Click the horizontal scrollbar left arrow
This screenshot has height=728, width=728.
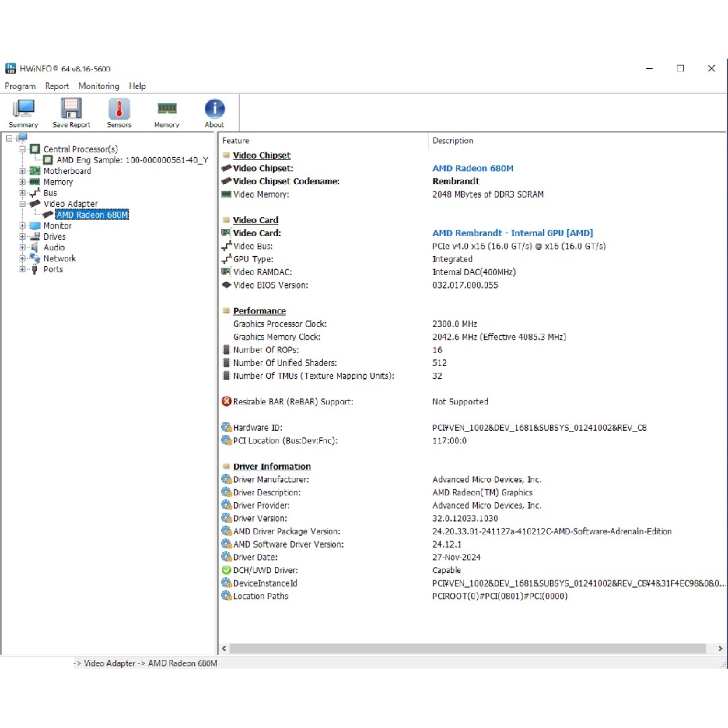(224, 648)
